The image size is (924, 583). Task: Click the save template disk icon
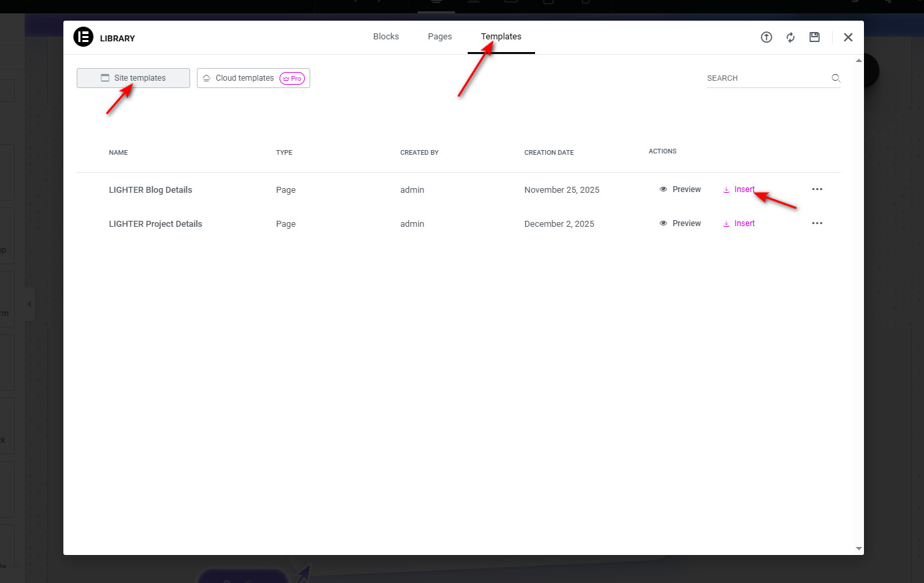point(815,37)
